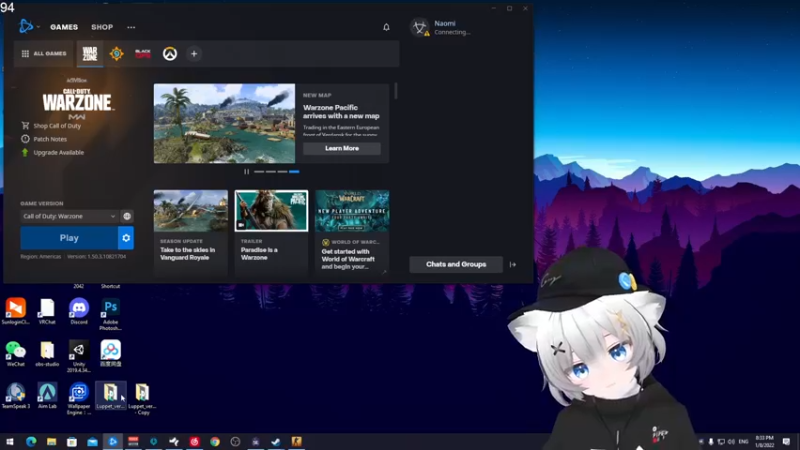The width and height of the screenshot is (800, 450).
Task: Open the Windows Start menu
Action: [x=10, y=442]
